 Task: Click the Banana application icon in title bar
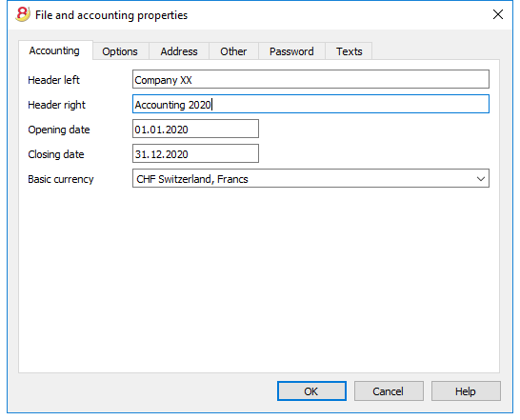pos(23,15)
